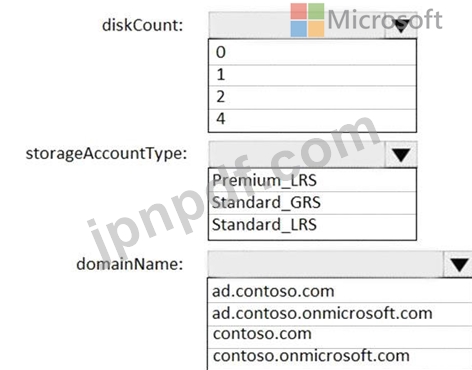Click the Microsoft four-square logo
The height and width of the screenshot is (370, 472).
(307, 20)
